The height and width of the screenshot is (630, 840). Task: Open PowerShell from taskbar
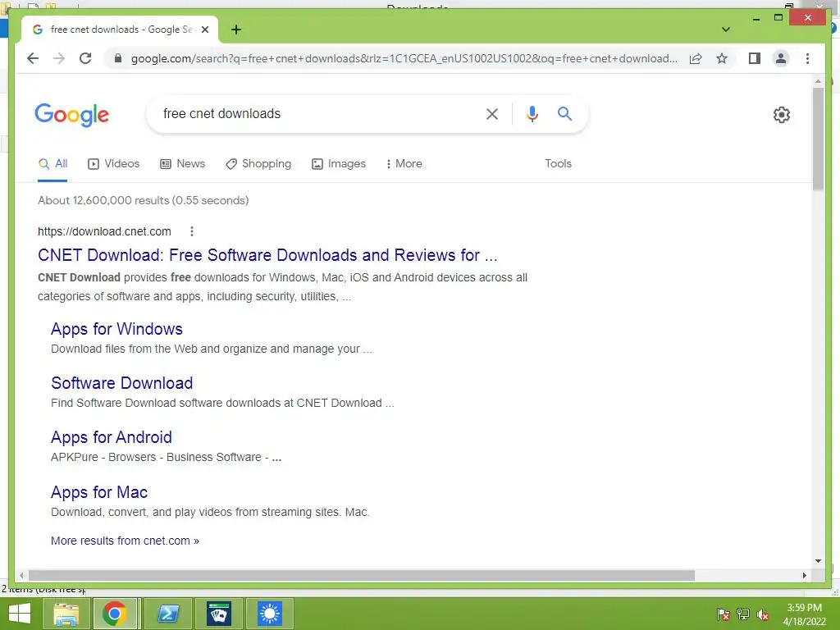click(167, 614)
